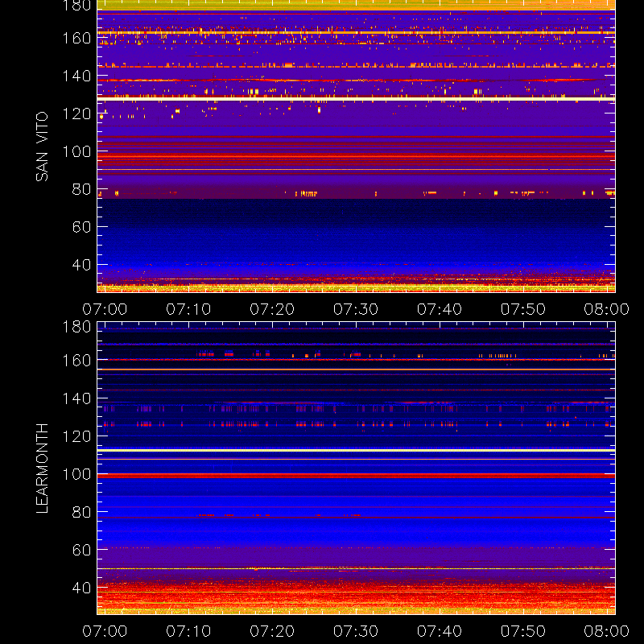Viewport: 644px width, 644px height.
Task: Click the 100 frequency tick on San Vito axis
Action: coord(76,151)
